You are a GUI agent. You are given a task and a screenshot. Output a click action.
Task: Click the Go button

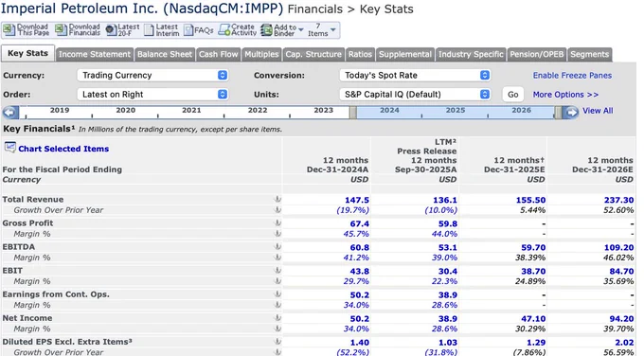(x=513, y=95)
